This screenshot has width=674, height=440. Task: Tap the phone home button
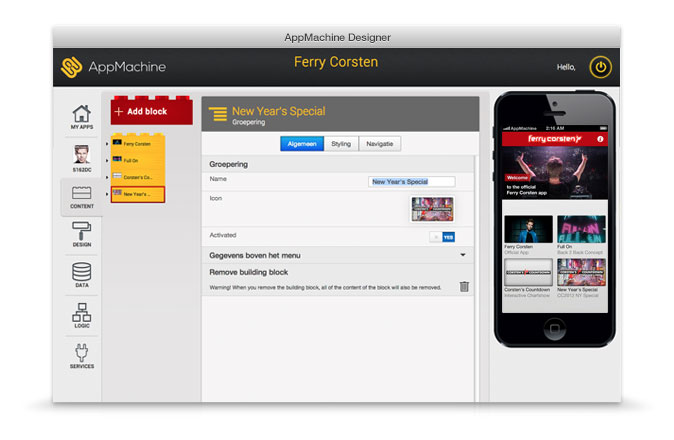tap(555, 329)
